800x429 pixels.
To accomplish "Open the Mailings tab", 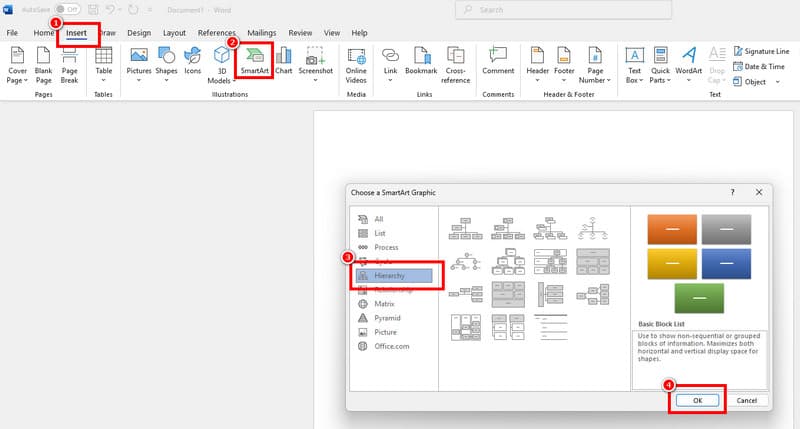I will tap(261, 33).
